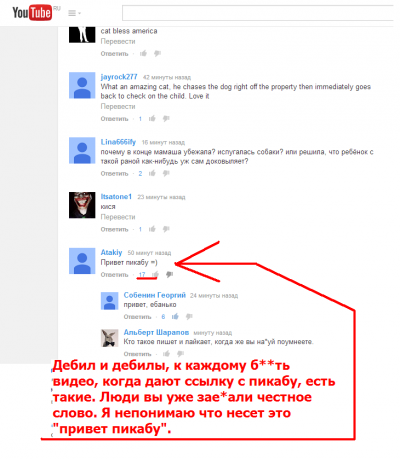
Task: Click Перевести under jayrock277 comment
Action: pos(118,107)
